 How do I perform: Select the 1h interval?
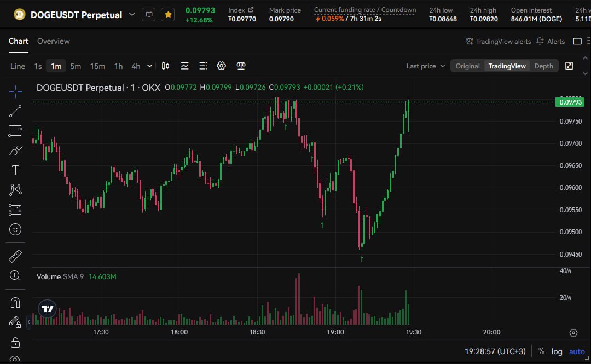[118, 66]
